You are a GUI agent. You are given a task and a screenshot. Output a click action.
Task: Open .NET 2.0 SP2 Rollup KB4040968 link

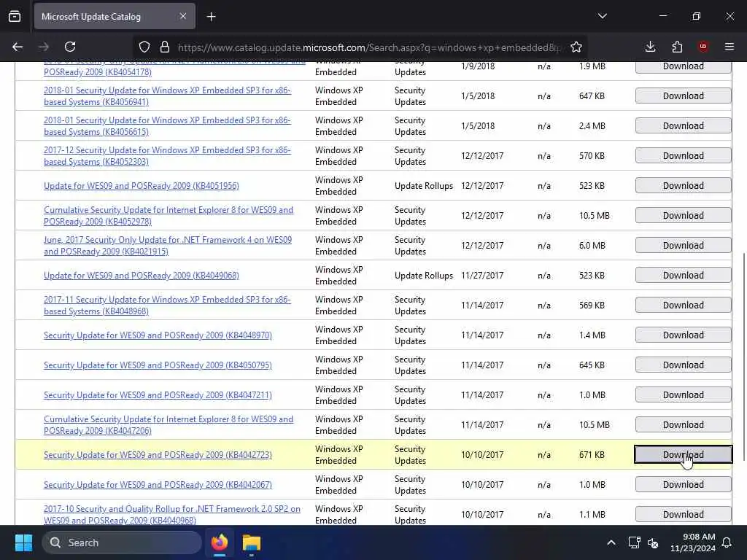pyautogui.click(x=172, y=514)
